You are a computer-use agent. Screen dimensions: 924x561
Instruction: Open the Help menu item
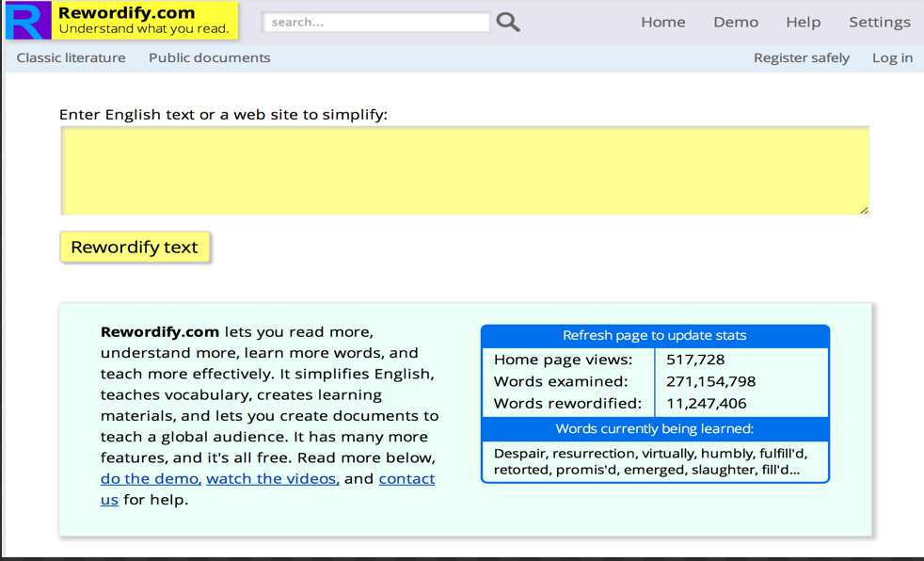(x=804, y=23)
